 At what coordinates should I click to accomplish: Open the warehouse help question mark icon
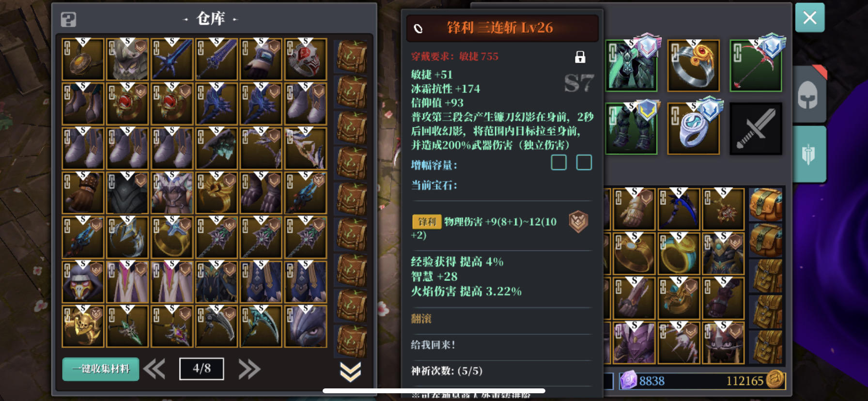[x=68, y=19]
